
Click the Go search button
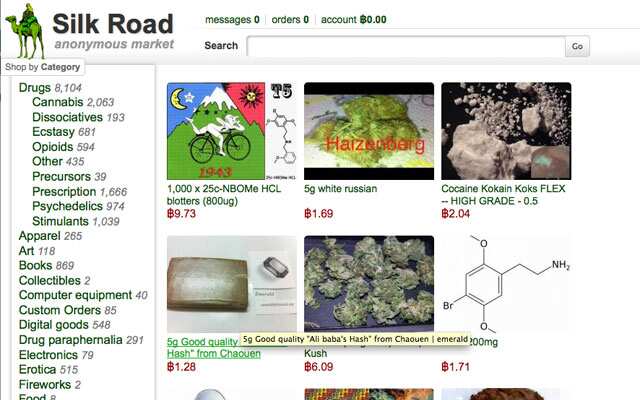click(x=577, y=46)
